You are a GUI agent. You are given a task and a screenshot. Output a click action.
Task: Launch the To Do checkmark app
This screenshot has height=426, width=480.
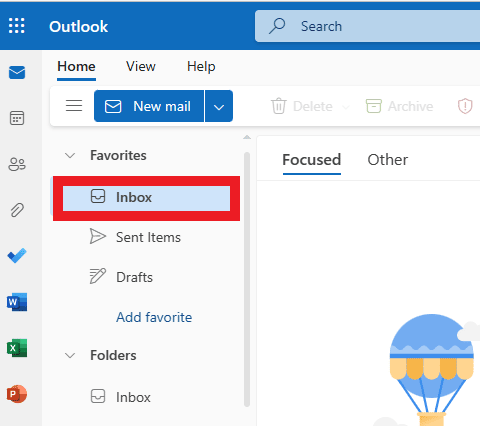coord(17,256)
